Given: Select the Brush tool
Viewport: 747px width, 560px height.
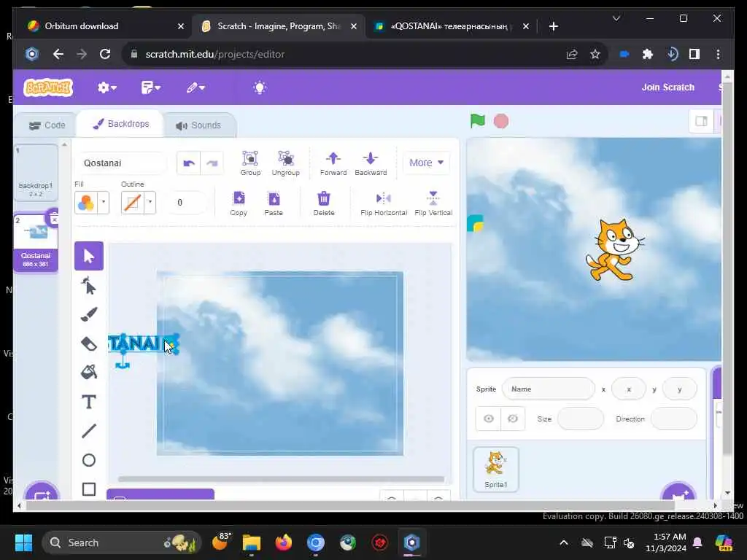Looking at the screenshot, I should coord(88,315).
